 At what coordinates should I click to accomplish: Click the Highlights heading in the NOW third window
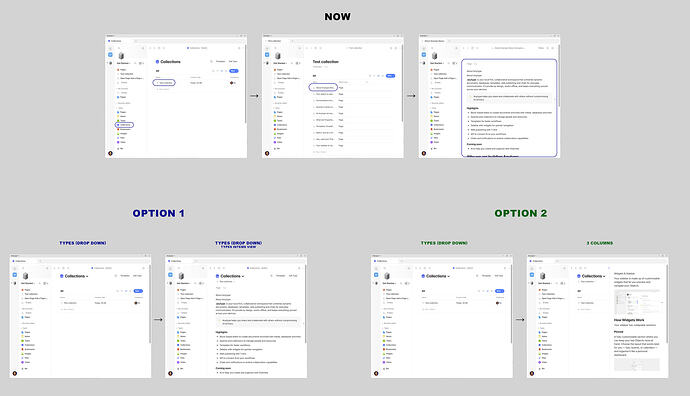coord(473,108)
